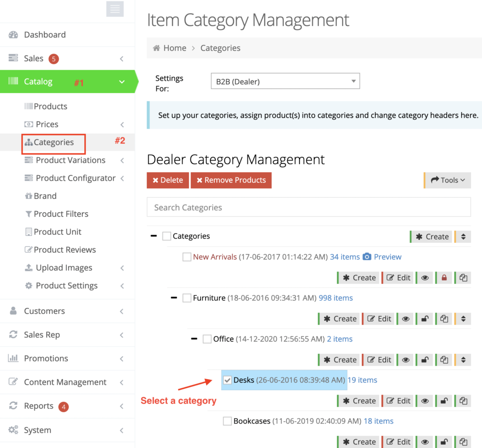Screen dimensions: 482x448
Task: Open the Settings For B2B (Dealer) dropdown
Action: coord(285,81)
